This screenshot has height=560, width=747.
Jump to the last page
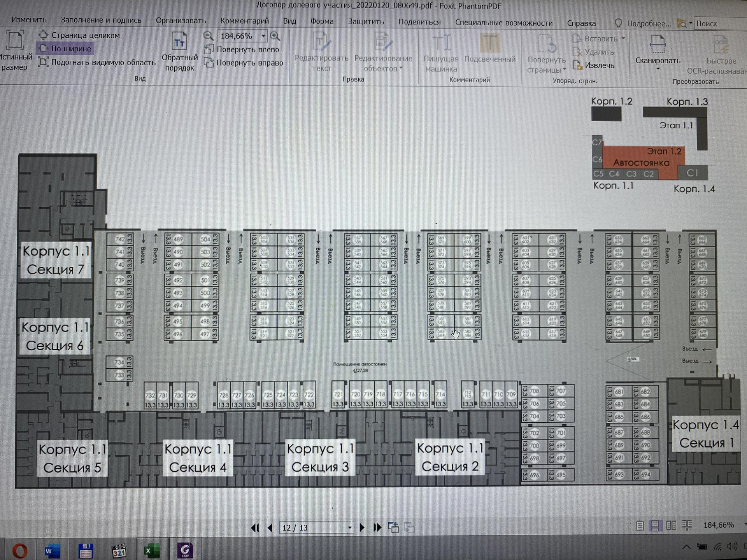point(377,528)
